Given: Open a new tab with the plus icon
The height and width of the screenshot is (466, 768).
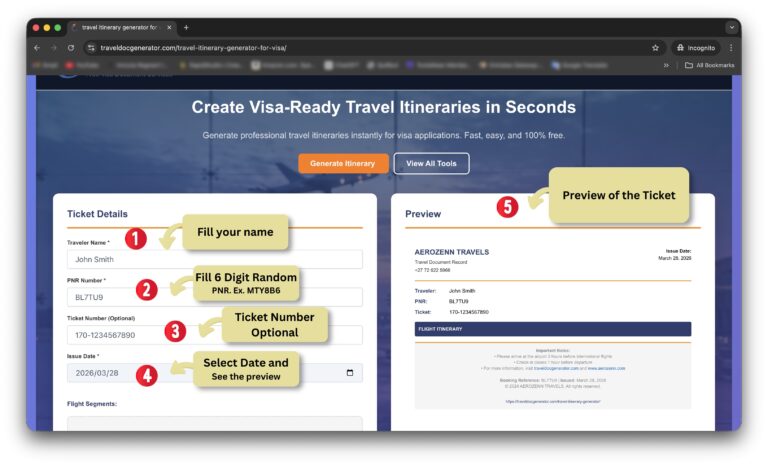Looking at the screenshot, I should click(x=186, y=28).
